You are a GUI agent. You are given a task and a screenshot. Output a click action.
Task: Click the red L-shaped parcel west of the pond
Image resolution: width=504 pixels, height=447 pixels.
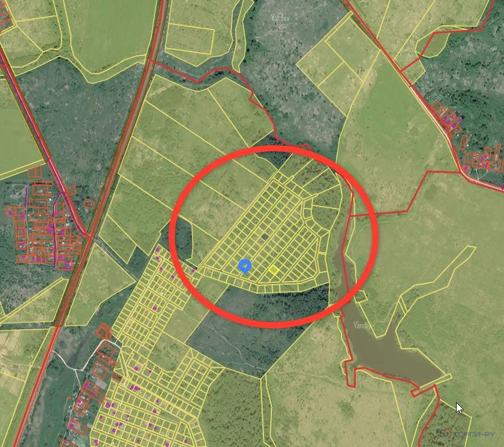pyautogui.click(x=351, y=374)
